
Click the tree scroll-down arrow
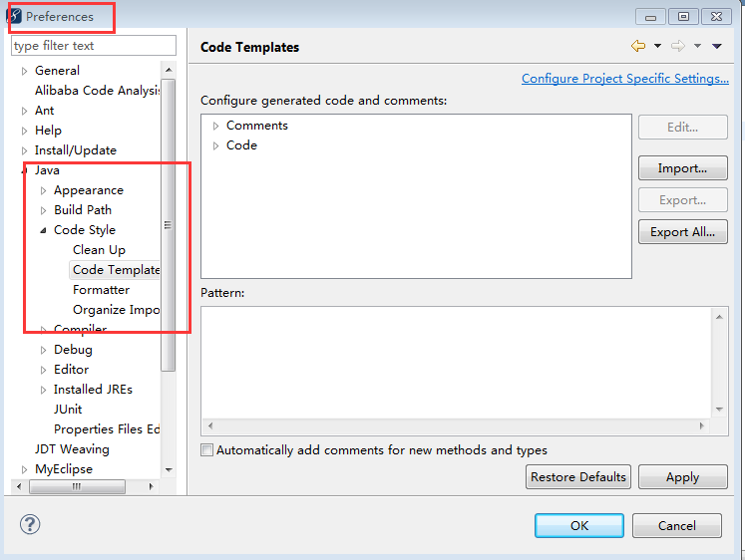point(169,470)
